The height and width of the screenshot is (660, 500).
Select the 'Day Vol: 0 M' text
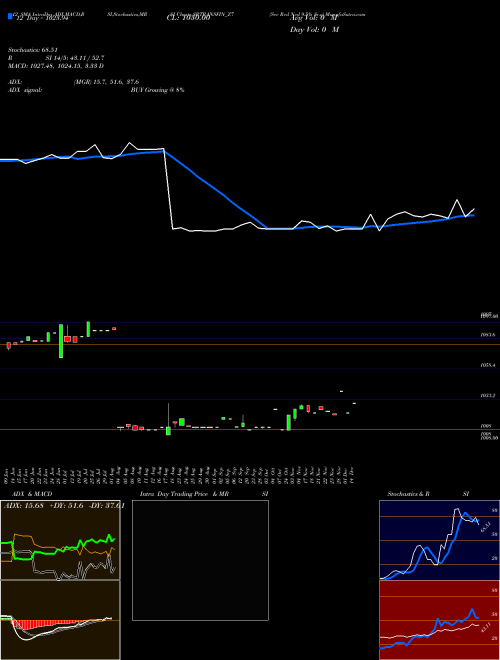pyautogui.click(x=314, y=29)
